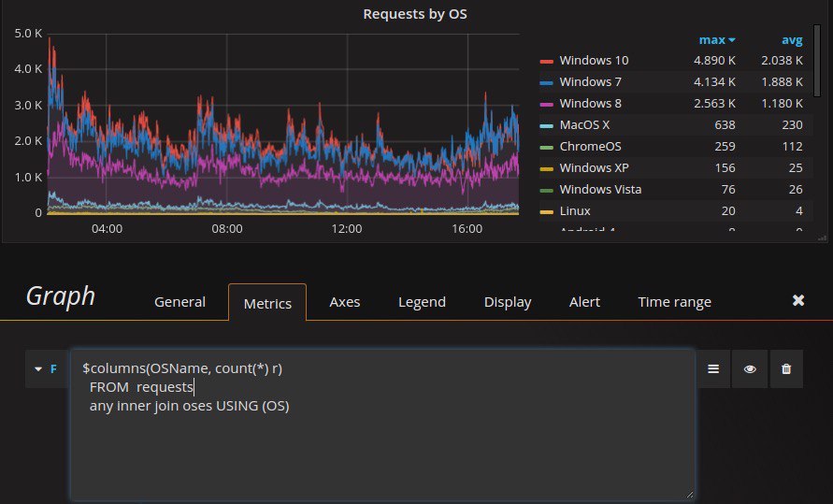Click inside the SQL query editor

click(x=382, y=425)
